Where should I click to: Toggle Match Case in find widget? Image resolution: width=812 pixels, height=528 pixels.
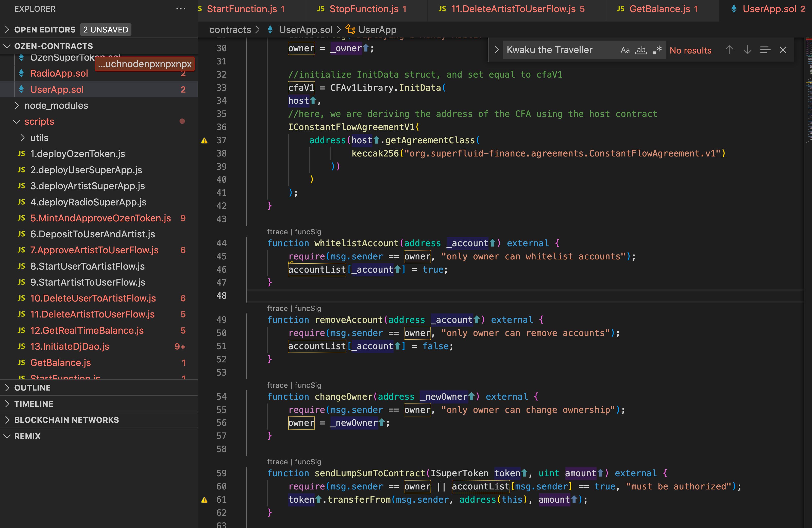point(625,50)
